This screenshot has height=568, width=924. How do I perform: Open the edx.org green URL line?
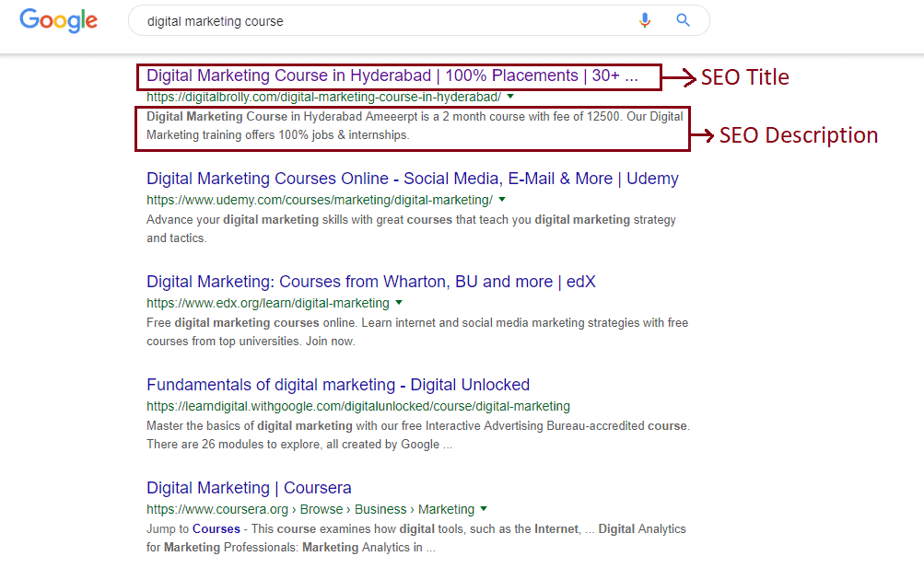(268, 303)
